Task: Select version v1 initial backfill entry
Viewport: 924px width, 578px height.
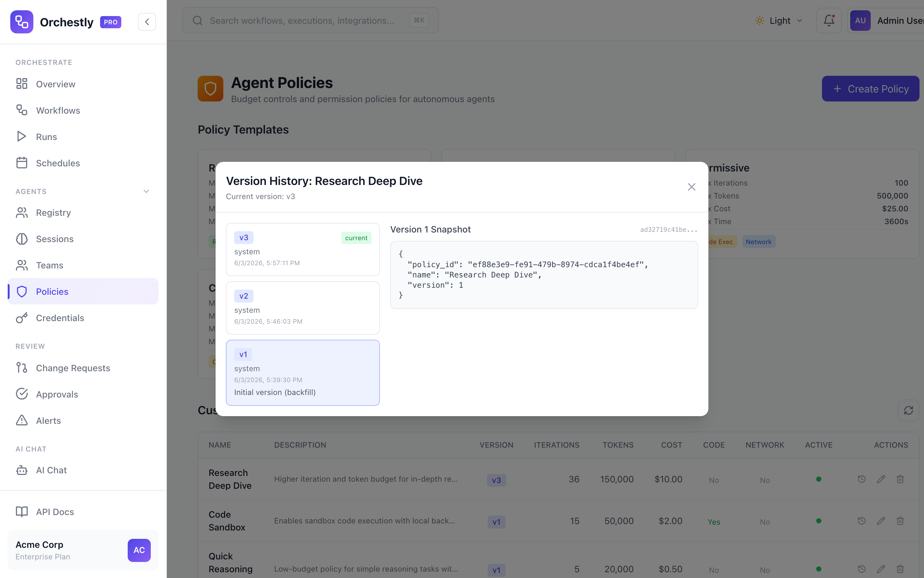Action: (303, 373)
